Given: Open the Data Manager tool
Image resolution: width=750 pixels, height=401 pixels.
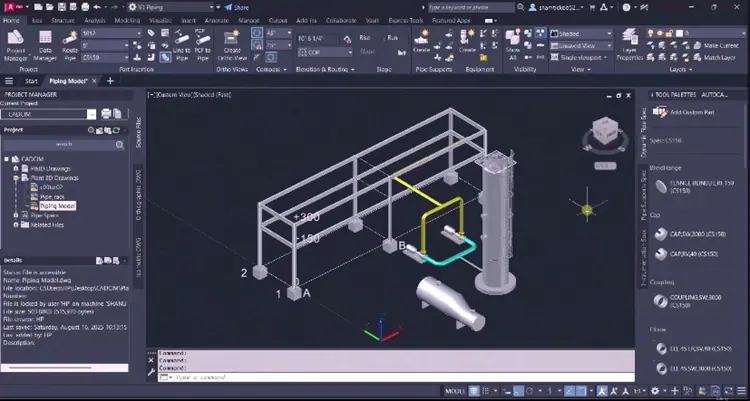Looking at the screenshot, I should 45,46.
